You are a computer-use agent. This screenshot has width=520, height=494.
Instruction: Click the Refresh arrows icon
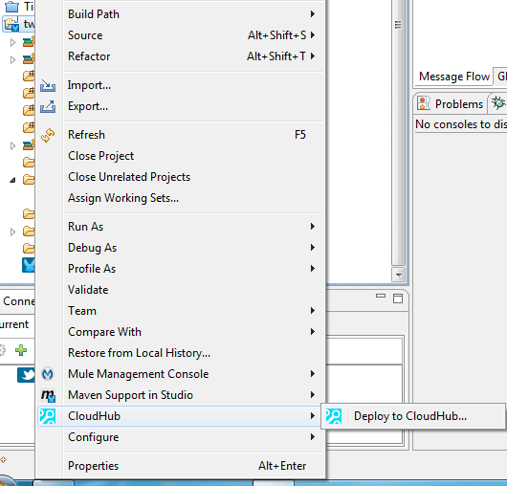(x=48, y=135)
